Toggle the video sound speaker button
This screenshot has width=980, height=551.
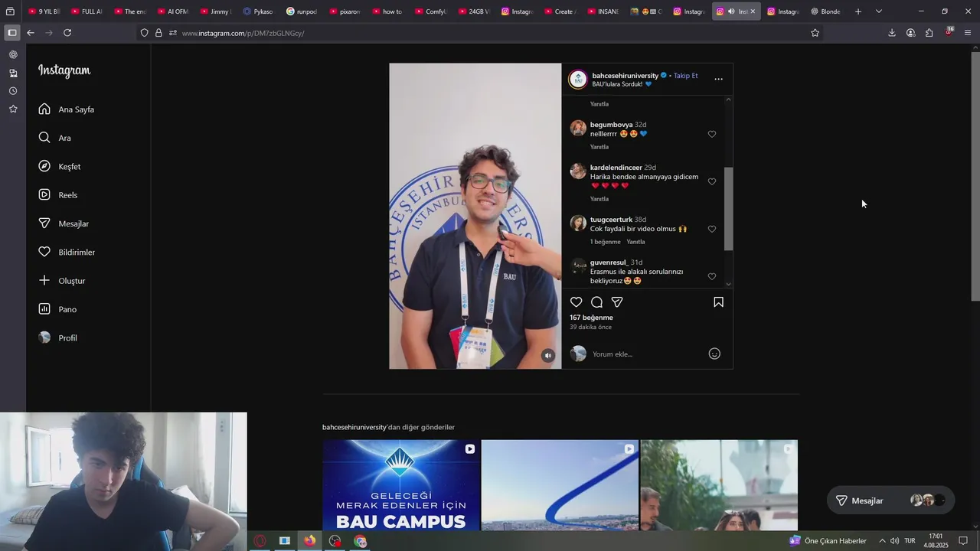[x=547, y=355]
